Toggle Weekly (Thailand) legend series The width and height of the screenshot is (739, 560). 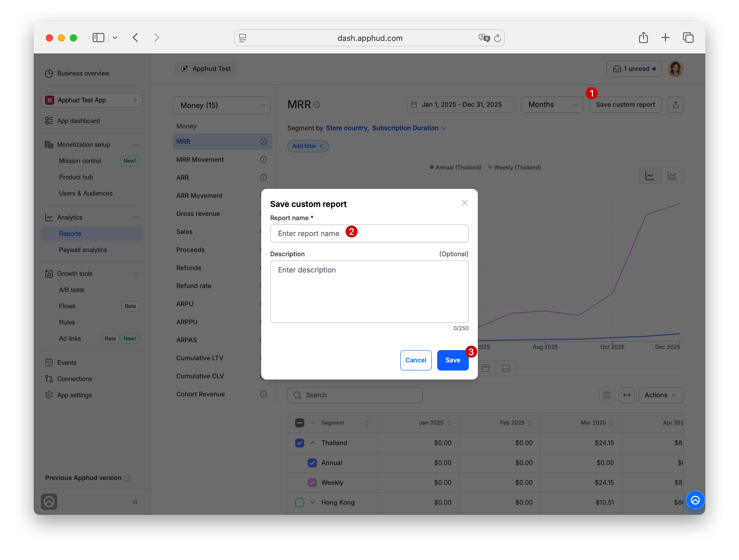(514, 167)
